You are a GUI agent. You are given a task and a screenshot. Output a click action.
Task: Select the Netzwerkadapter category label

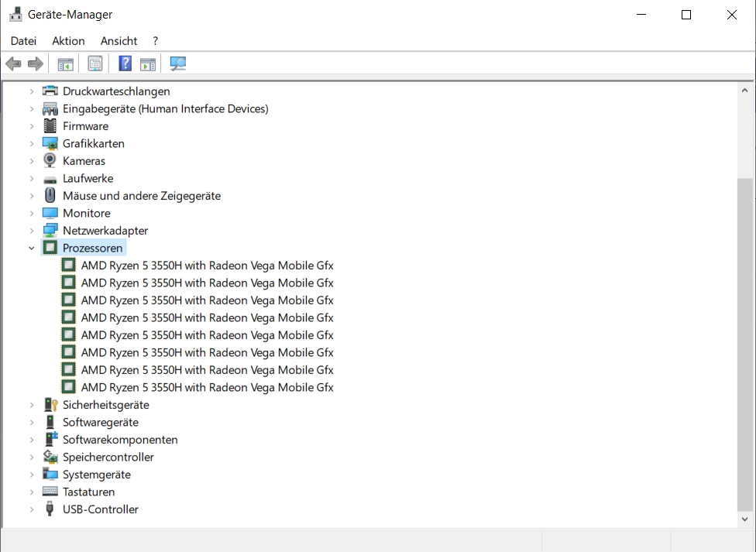click(105, 231)
